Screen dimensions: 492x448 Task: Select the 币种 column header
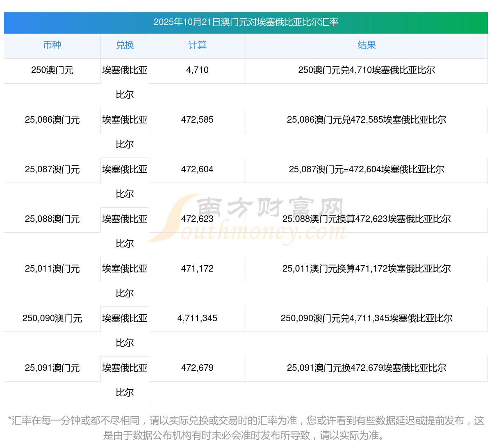coord(52,45)
